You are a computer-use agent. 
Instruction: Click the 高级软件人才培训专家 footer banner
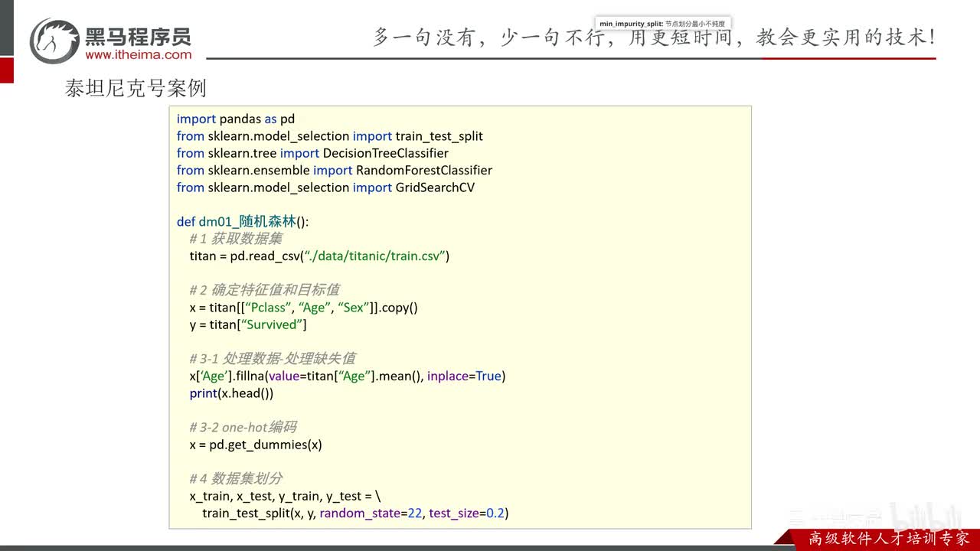click(889, 538)
